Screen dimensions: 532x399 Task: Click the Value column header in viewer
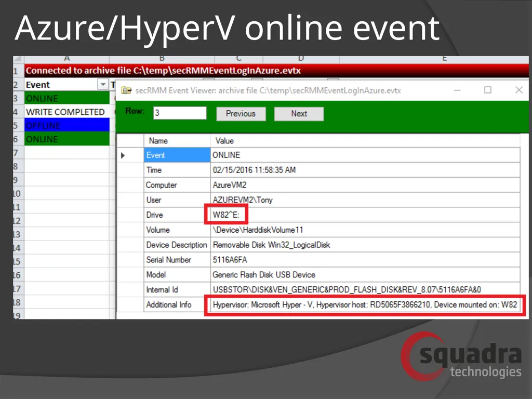point(365,141)
